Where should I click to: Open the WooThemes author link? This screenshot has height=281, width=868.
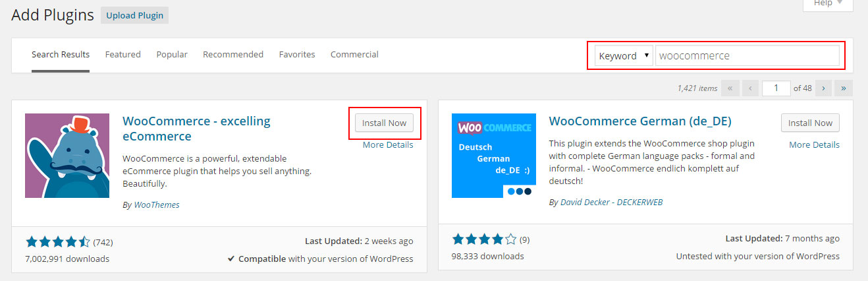pos(156,205)
